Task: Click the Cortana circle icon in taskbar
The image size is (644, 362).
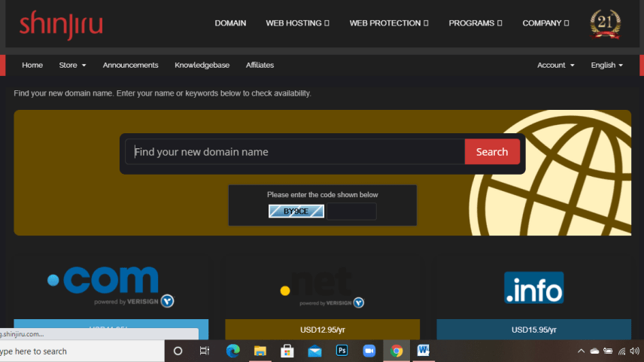Action: click(178, 351)
